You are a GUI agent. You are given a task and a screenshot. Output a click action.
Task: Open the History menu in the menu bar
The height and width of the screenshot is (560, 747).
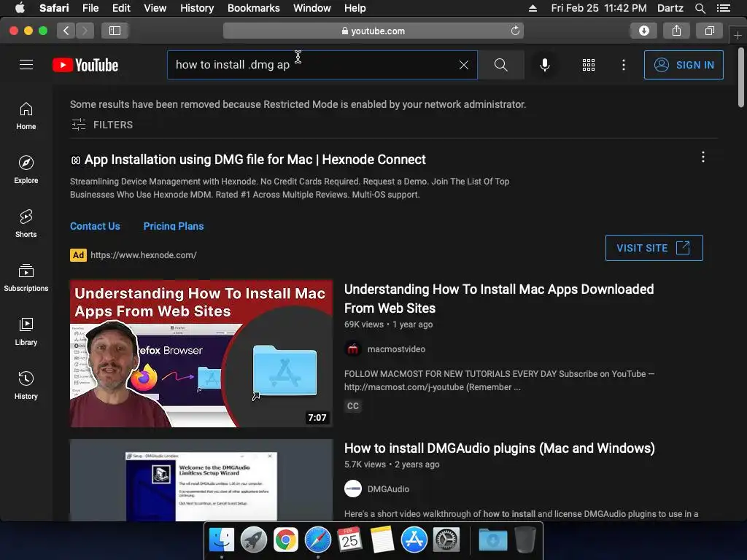[x=197, y=8]
